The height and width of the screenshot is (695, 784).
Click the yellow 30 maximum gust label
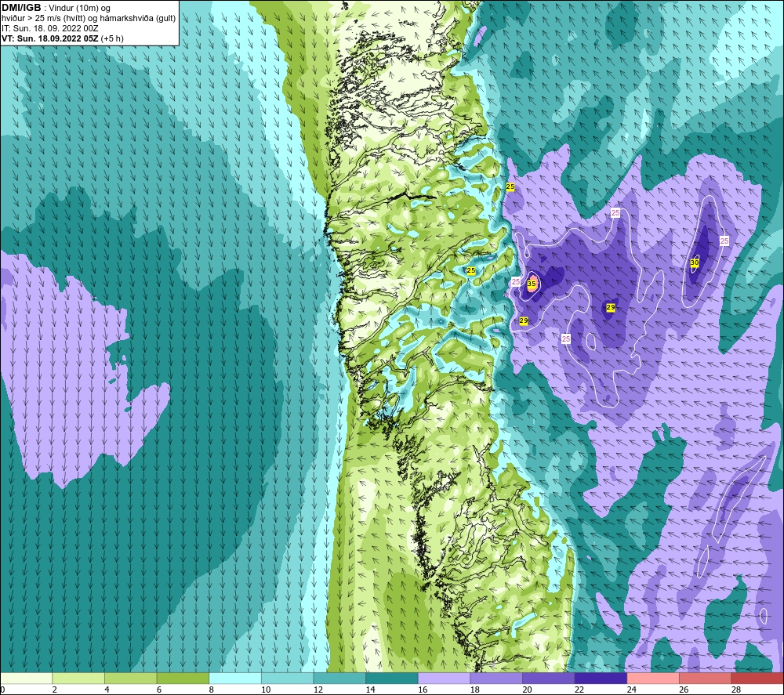point(695,262)
